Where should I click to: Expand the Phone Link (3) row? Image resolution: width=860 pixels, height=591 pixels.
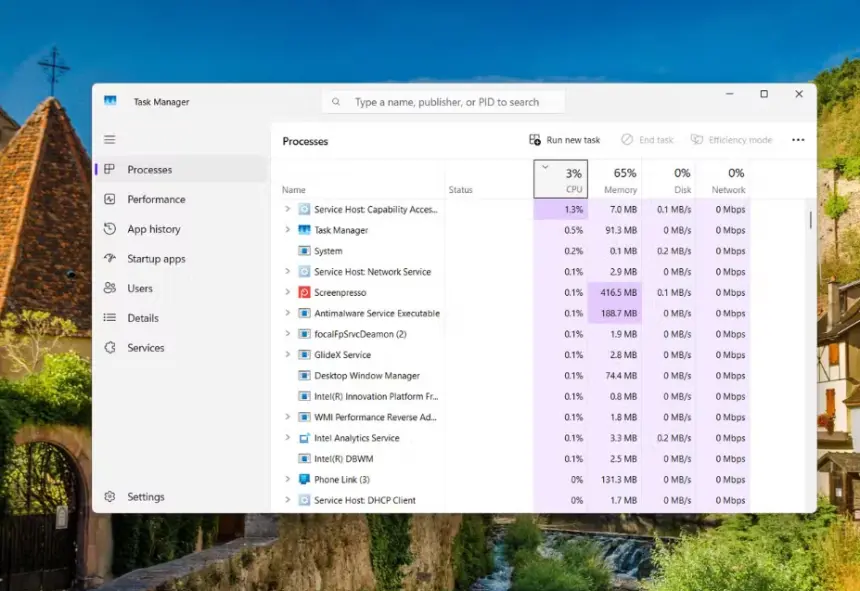tap(287, 479)
